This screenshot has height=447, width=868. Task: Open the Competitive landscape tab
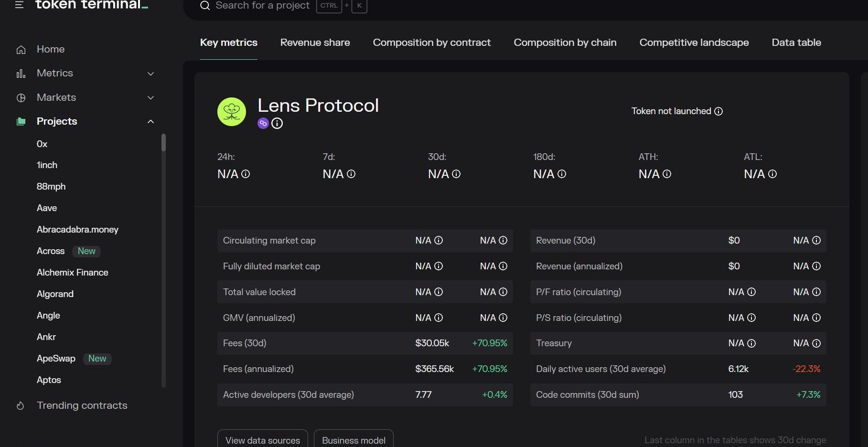coord(694,43)
